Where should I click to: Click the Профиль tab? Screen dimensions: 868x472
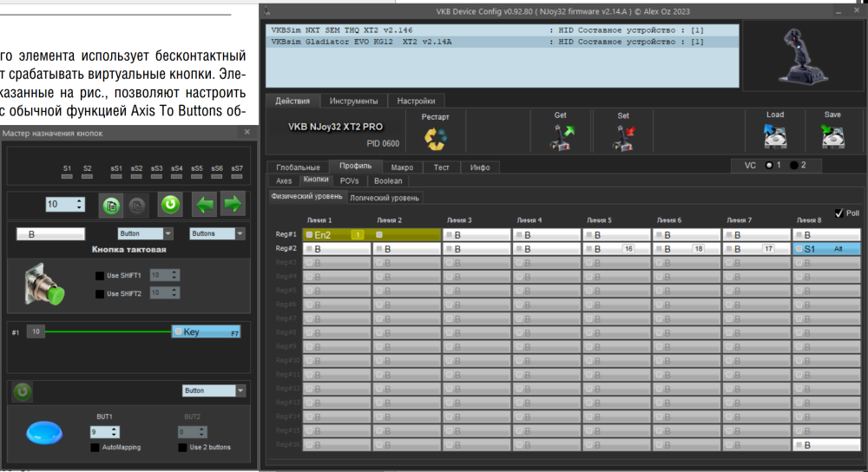(355, 166)
